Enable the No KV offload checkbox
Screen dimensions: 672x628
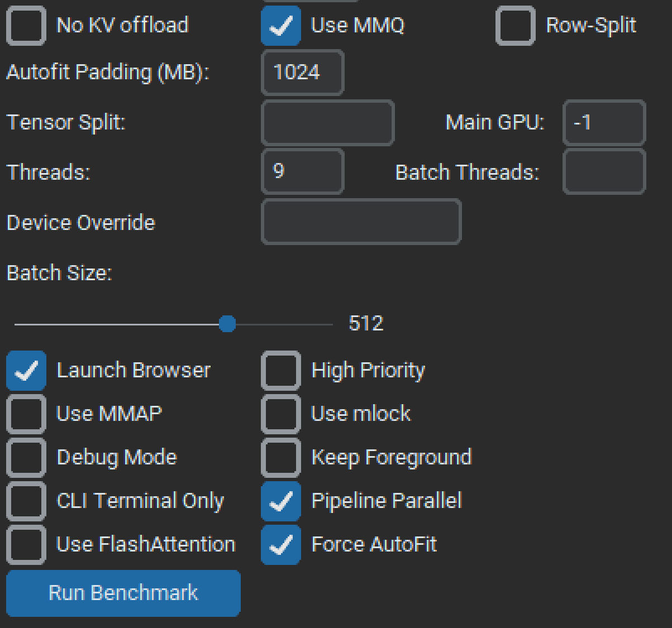pyautogui.click(x=26, y=26)
